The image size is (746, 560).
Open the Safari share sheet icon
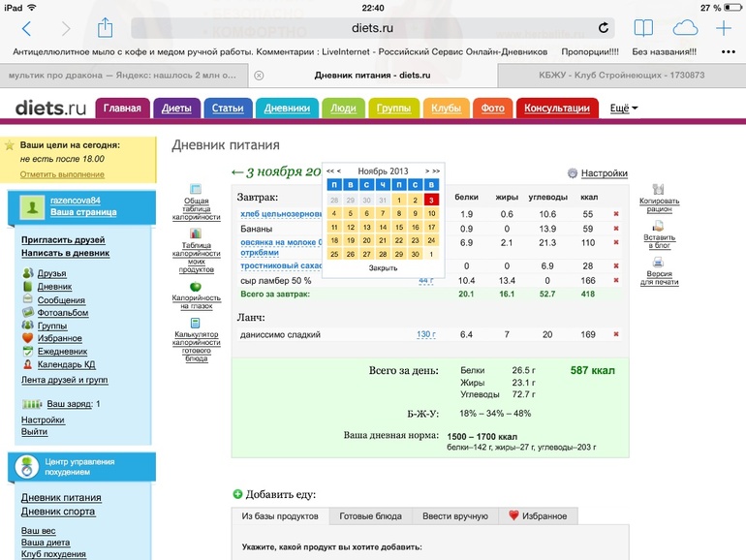tap(105, 27)
